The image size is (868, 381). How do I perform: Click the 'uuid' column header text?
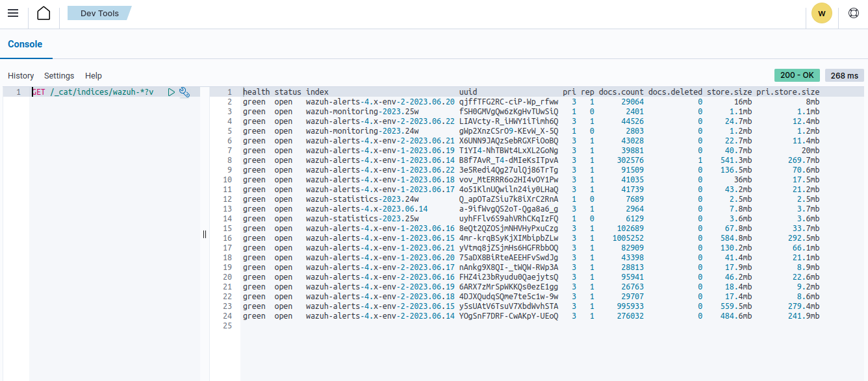468,92
